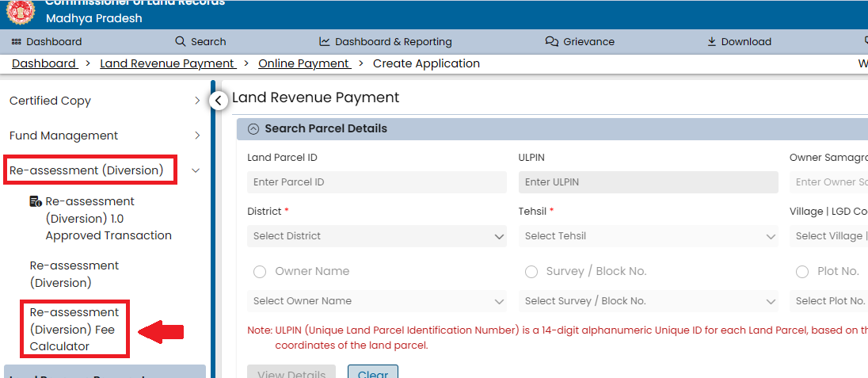Viewport: 868px width, 378px height.
Task: Select the Survey / Block No. radio button
Action: pyautogui.click(x=531, y=272)
